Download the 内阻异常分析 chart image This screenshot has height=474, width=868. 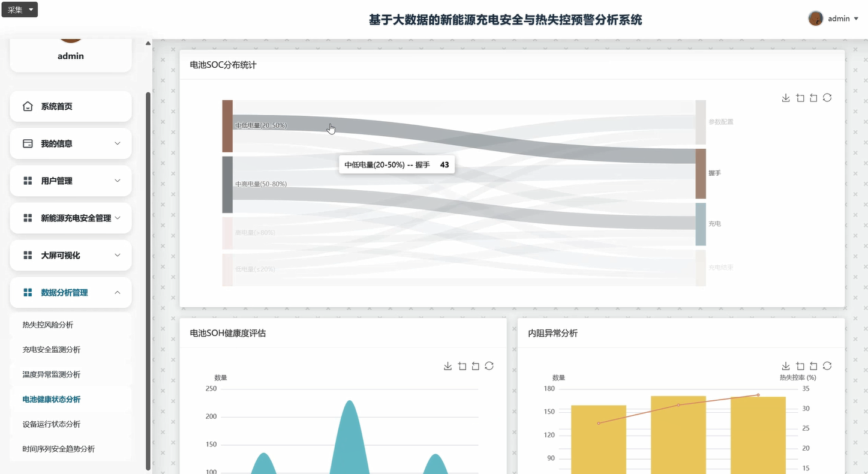point(786,366)
